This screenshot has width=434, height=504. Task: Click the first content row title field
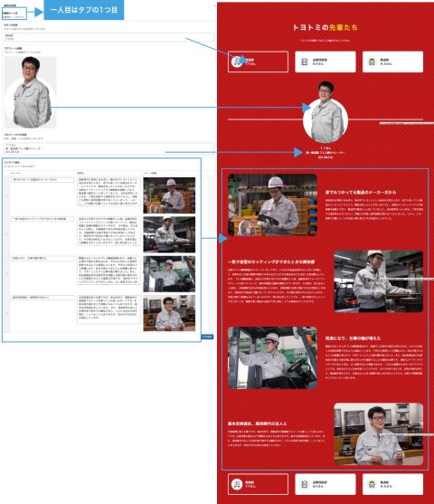[42, 180]
